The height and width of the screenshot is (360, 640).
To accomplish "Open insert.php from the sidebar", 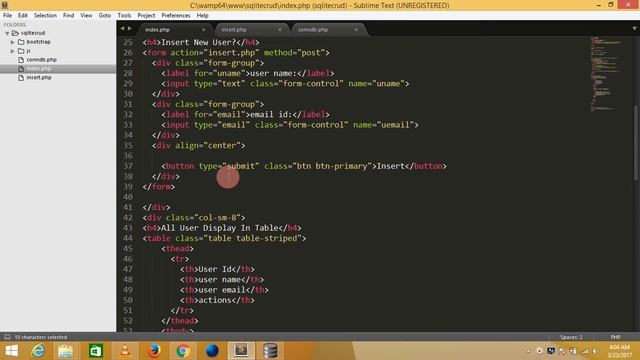I will [39, 77].
